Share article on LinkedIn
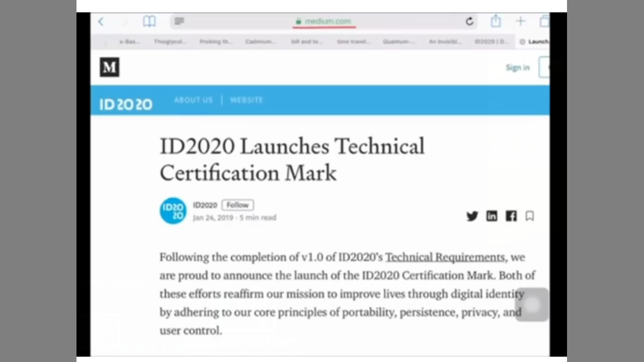The height and width of the screenshot is (362, 644). point(492,216)
